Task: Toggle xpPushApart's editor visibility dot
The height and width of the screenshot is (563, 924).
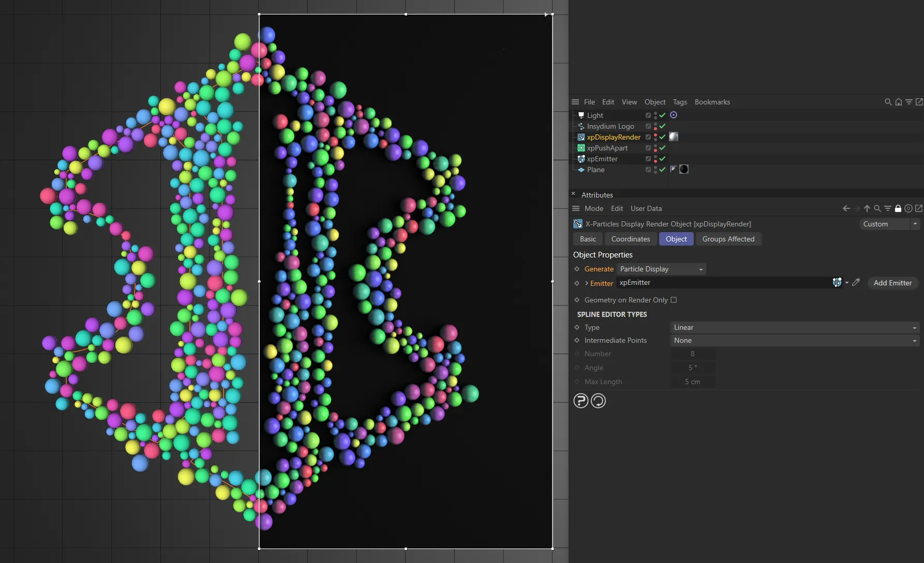Action: coord(655,146)
